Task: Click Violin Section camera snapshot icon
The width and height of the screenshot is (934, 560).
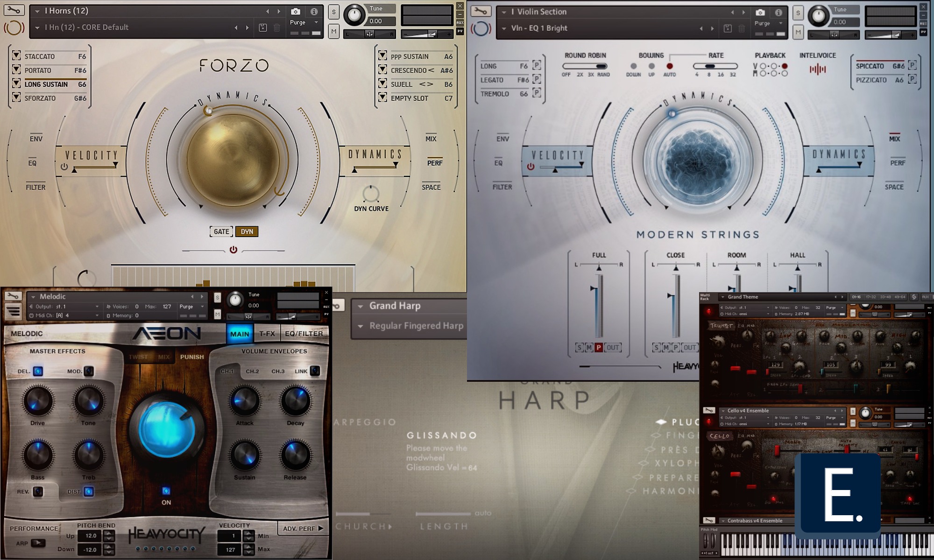Action: click(x=760, y=12)
